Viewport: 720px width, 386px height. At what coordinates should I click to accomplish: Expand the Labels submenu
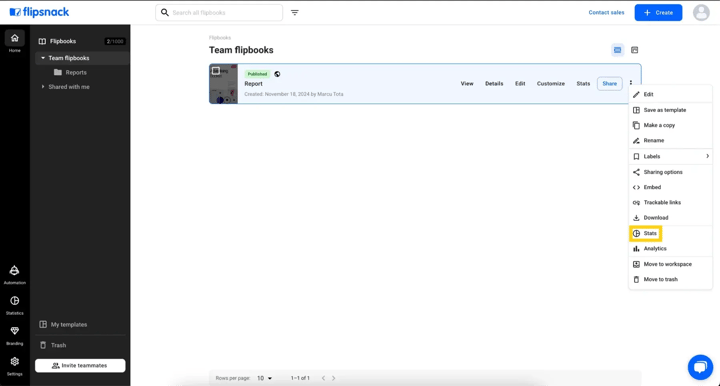coord(670,157)
